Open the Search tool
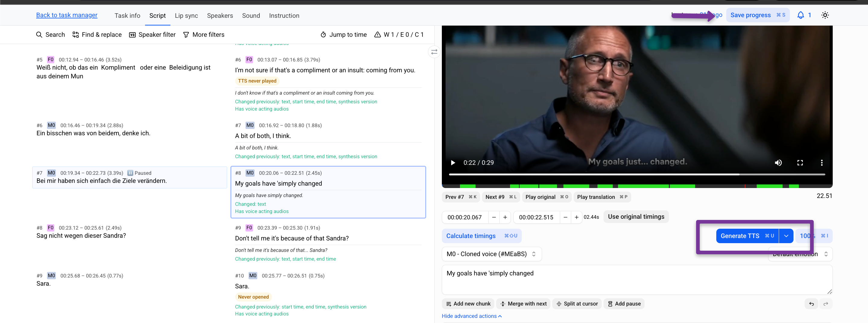 click(x=50, y=35)
